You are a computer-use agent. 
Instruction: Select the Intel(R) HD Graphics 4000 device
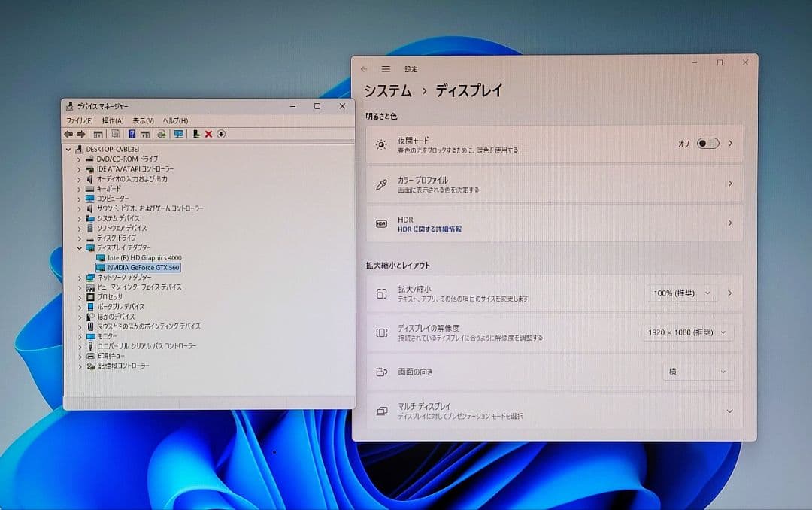[144, 257]
